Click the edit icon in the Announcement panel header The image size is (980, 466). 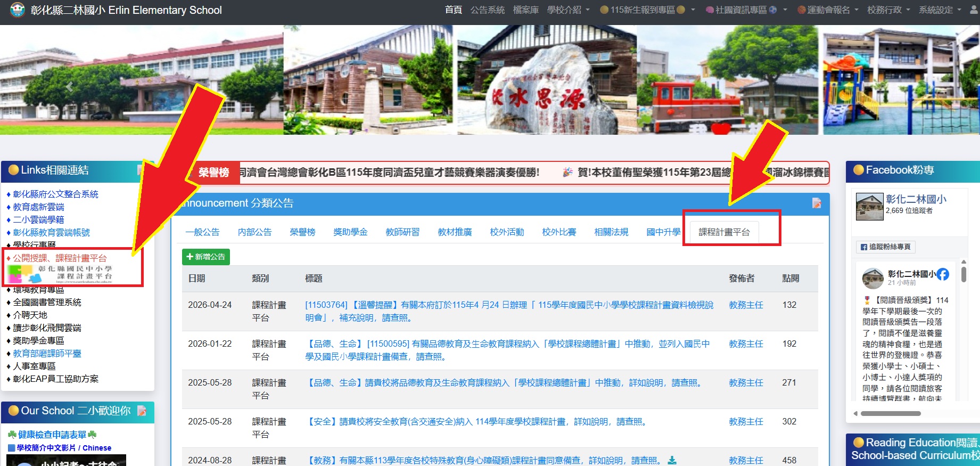pos(817,203)
